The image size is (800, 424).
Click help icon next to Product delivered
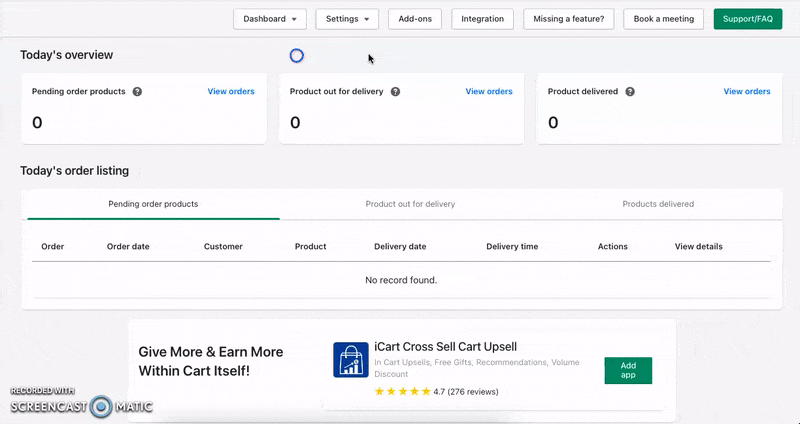tap(630, 92)
